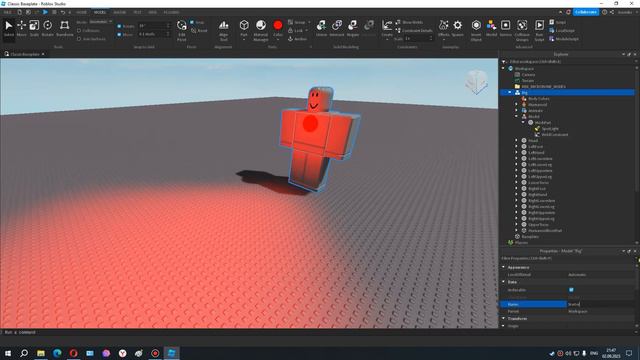This screenshot has width=640, height=360.
Task: Insert a LocalScript from ribbon
Action: [x=562, y=30]
